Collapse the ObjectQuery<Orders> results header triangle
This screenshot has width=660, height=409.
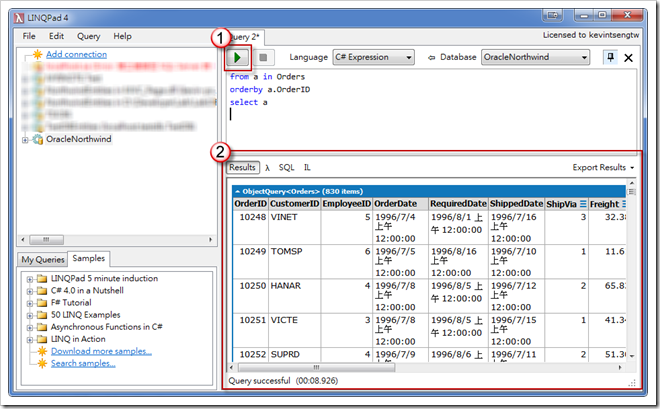point(237,191)
